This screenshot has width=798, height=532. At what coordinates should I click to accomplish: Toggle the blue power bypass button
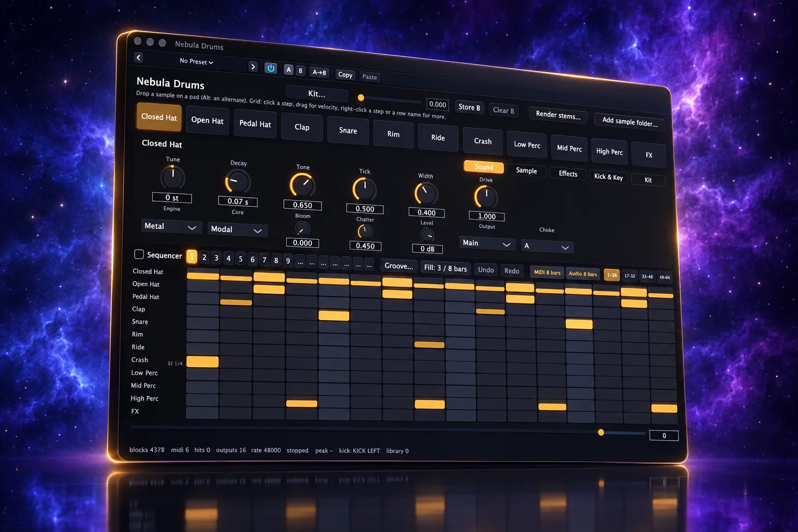click(271, 68)
